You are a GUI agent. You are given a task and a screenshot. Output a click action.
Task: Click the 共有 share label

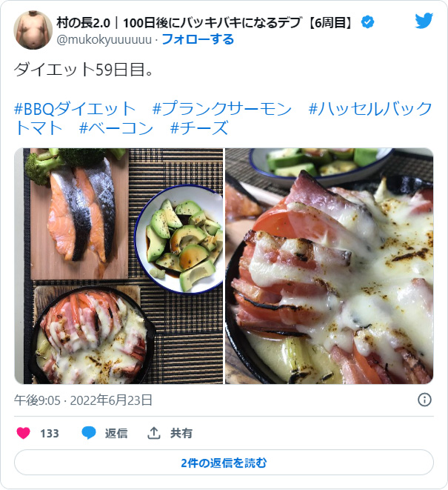181,433
